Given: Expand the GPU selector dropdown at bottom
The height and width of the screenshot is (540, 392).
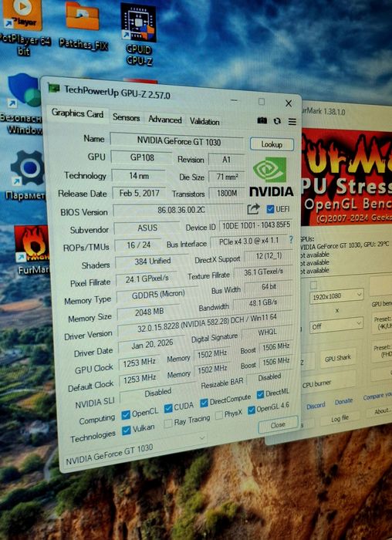Looking at the screenshot, I should click(202, 437).
